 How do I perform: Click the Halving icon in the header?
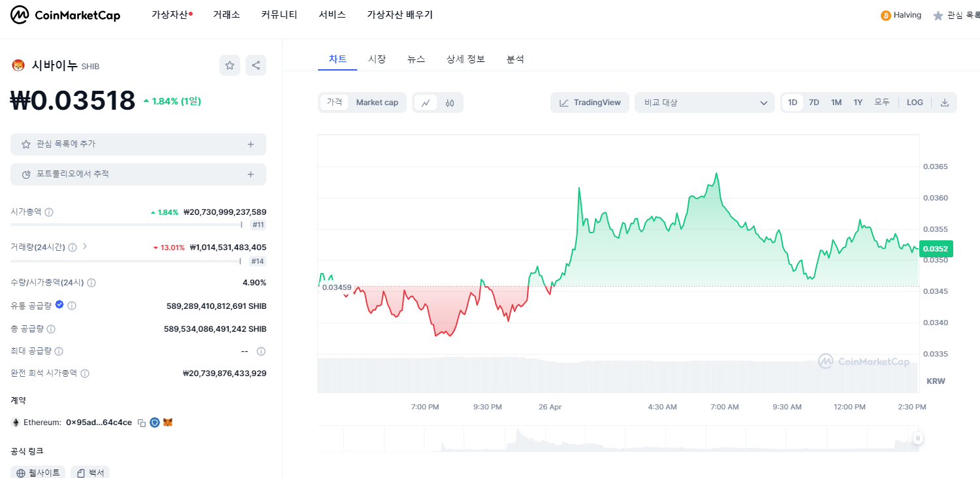tap(885, 14)
